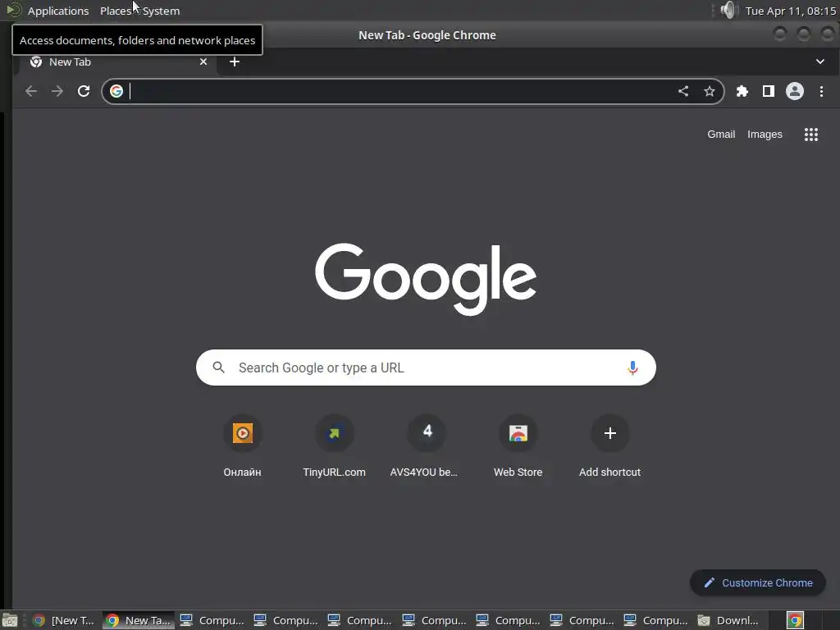Viewport: 840px width, 630px height.
Task: Click the Applications menu logo icon
Action: point(13,10)
